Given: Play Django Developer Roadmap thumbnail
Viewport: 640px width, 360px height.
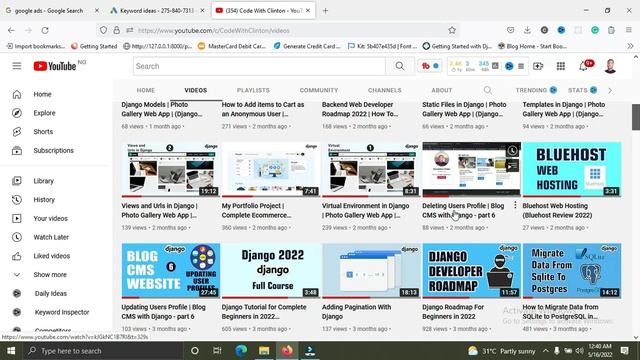Looking at the screenshot, I should tap(471, 271).
